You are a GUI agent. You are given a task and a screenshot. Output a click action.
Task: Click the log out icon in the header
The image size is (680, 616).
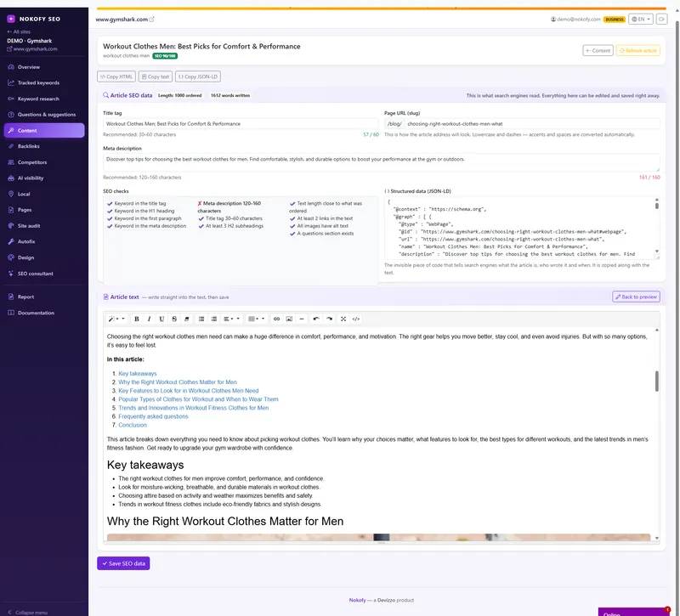coord(662,19)
